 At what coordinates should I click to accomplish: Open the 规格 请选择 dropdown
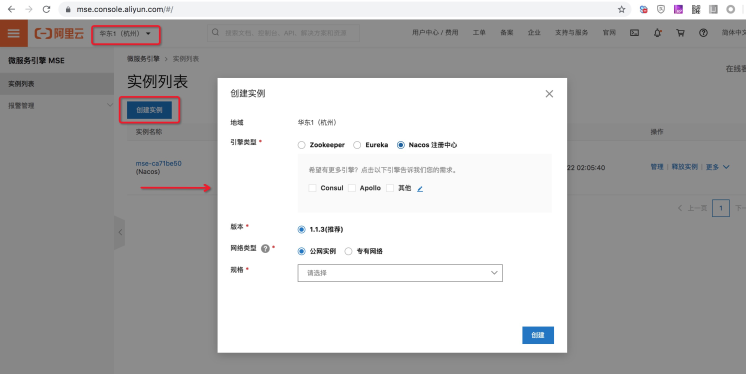(x=400, y=273)
